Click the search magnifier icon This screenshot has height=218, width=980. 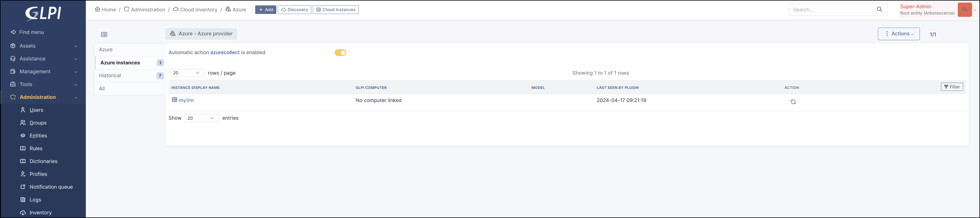pos(879,9)
